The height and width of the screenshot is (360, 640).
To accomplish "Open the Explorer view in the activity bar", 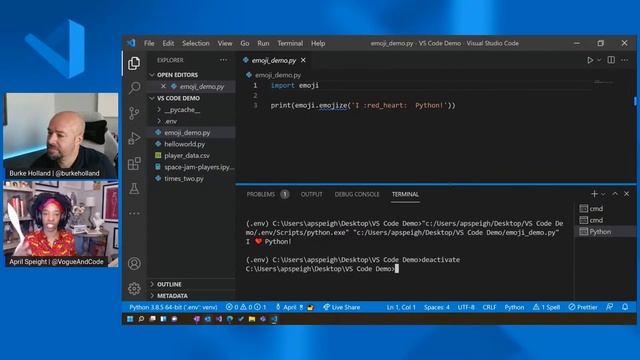I will click(134, 63).
